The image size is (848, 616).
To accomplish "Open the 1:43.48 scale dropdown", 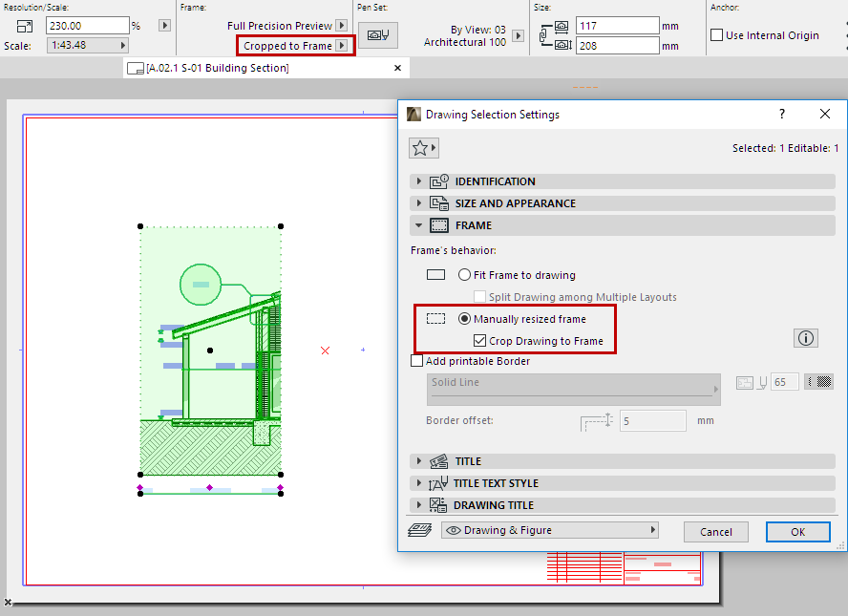I will [88, 46].
